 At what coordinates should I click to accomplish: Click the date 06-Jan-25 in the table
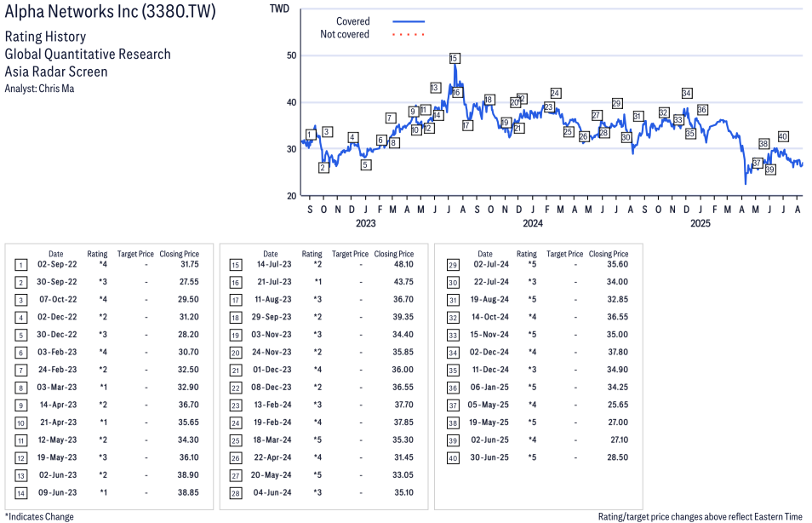[x=490, y=388]
